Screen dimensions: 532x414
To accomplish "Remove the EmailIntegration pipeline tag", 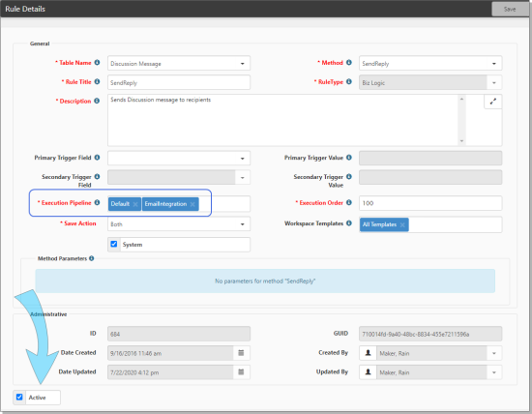I will pos(192,204).
